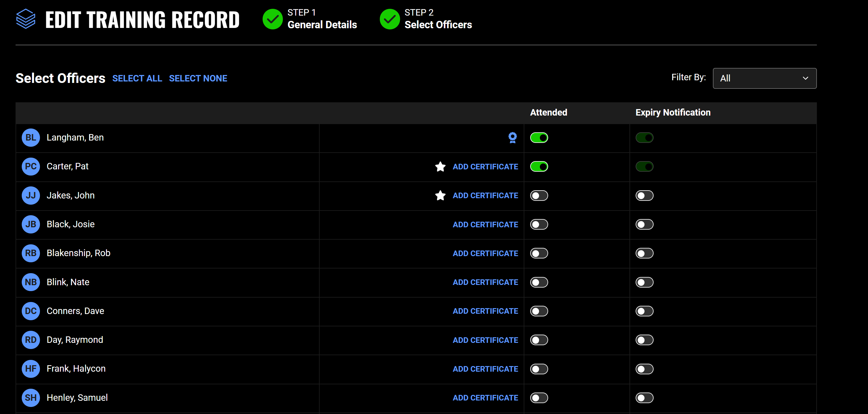Screen dimensions: 868x414
Task: Enable Expiry Notification for Conners, Dave
Action: 644,311
